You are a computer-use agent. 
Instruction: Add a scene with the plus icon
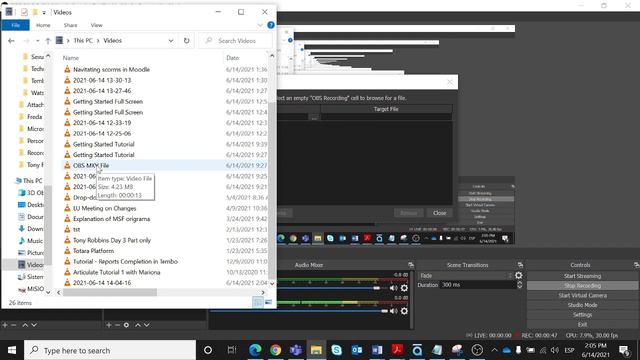coord(5,325)
